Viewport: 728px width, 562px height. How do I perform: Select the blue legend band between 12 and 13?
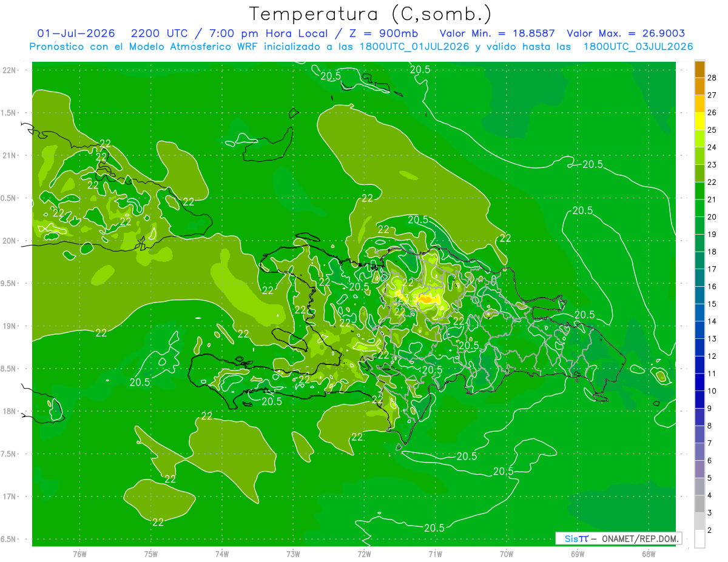click(x=699, y=347)
